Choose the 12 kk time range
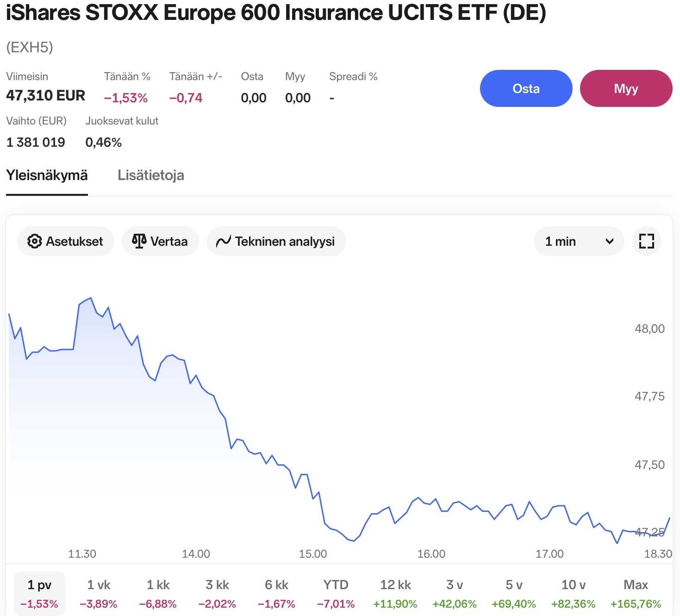The width and height of the screenshot is (680, 616). point(395,594)
